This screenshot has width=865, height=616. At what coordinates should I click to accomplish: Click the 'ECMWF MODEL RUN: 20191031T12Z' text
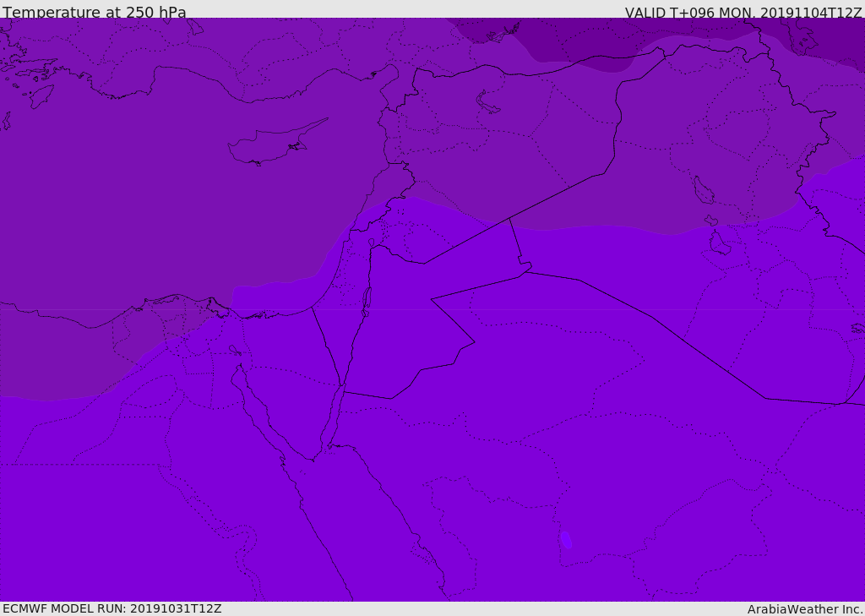112,608
